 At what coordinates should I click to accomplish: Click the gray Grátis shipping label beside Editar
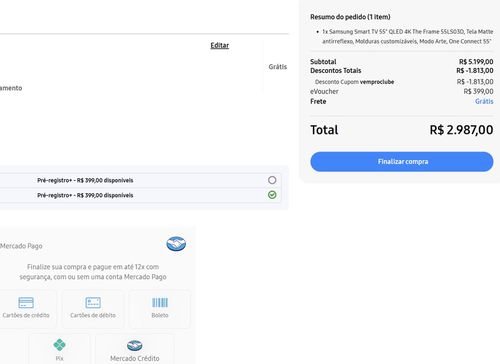[278, 67]
